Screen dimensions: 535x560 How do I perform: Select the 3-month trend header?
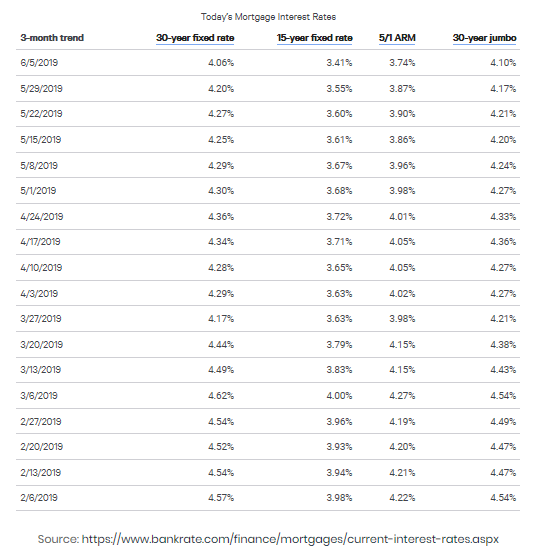[x=52, y=38]
